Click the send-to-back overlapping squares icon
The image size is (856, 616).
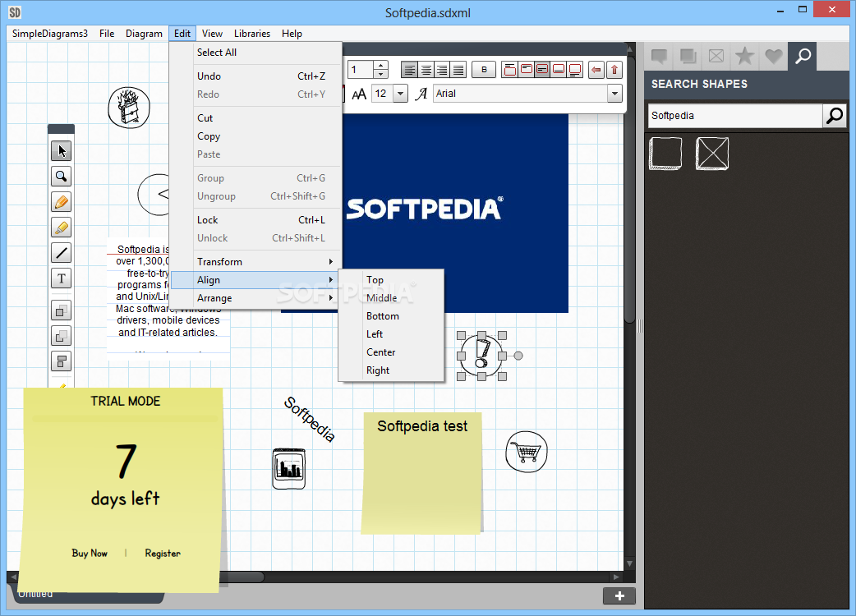pyautogui.click(x=61, y=336)
